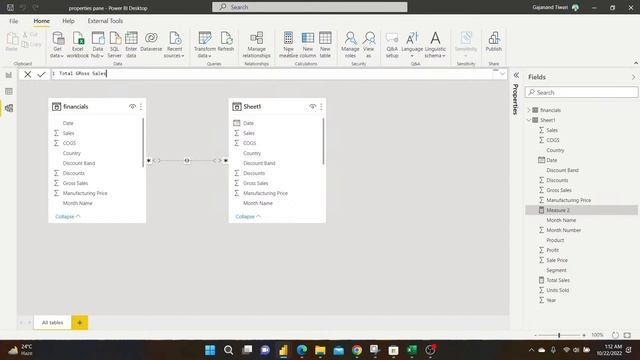Open the Data hub menu

98,44
